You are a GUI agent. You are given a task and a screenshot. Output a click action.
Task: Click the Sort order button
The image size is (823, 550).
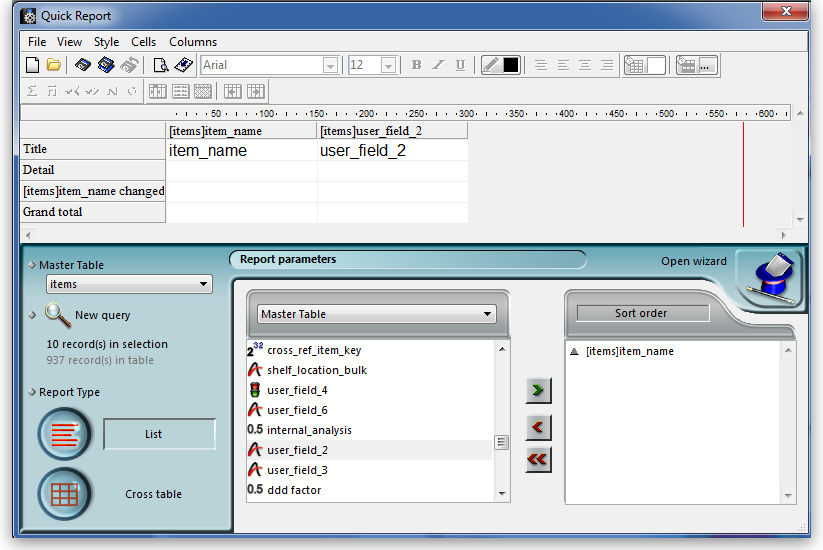pyautogui.click(x=641, y=313)
